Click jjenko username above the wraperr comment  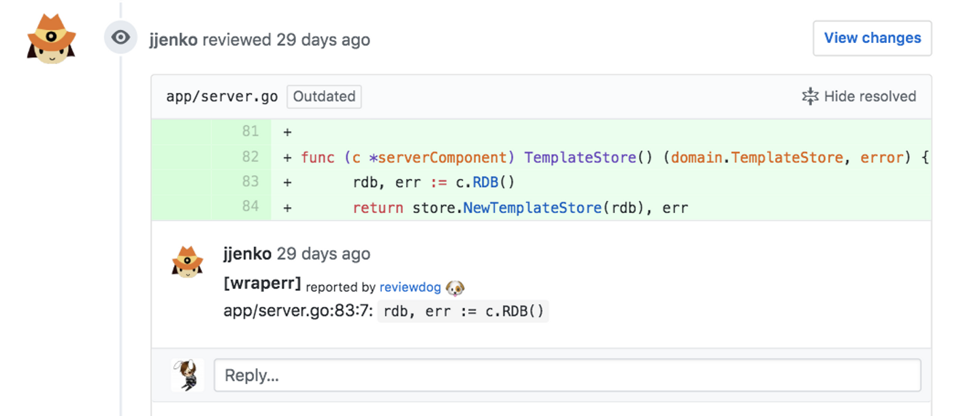coord(247,254)
